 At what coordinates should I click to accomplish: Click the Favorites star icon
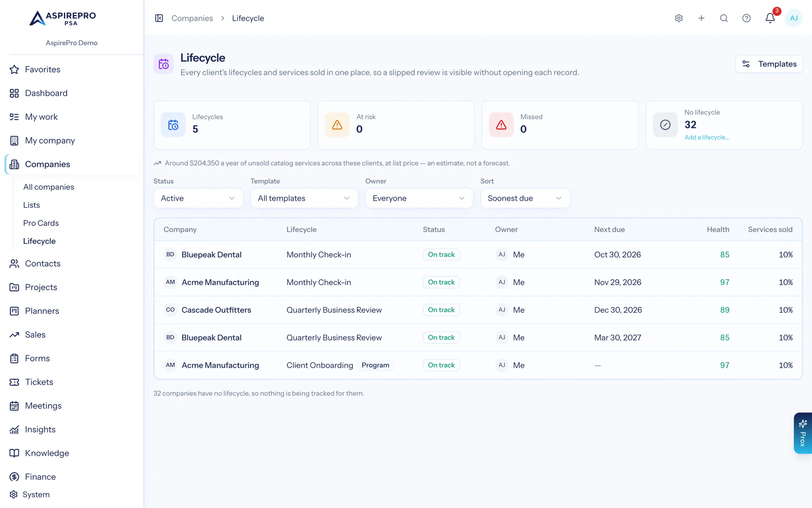point(14,69)
